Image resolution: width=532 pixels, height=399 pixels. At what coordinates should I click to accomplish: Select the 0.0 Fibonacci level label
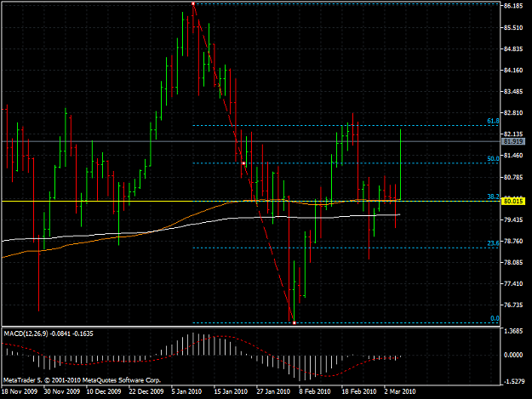pos(495,318)
